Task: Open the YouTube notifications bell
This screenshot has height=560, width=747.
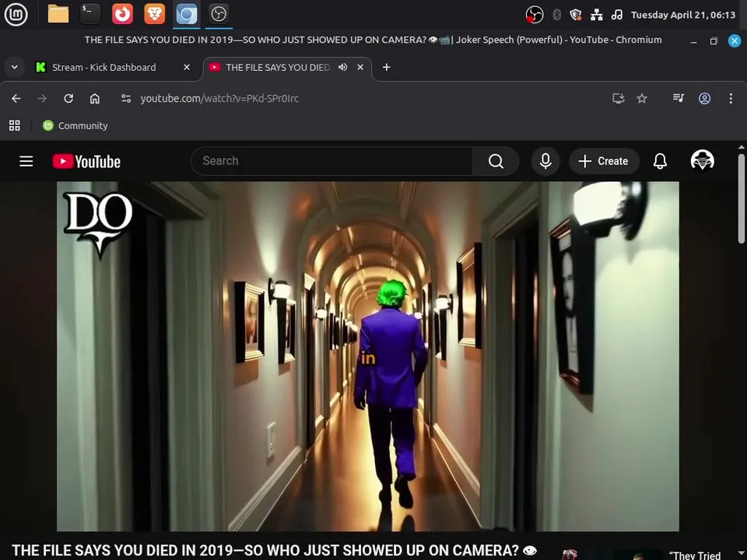Action: (x=660, y=161)
